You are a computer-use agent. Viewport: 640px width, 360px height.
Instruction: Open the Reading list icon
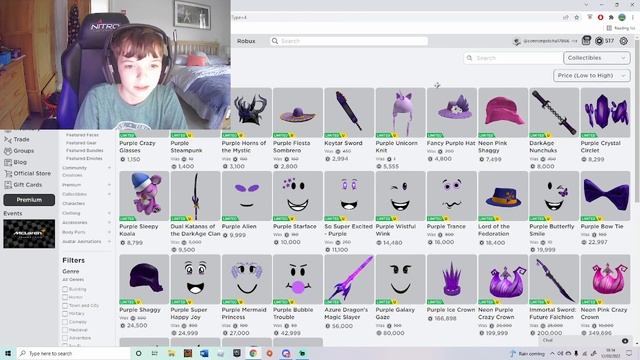(609, 28)
